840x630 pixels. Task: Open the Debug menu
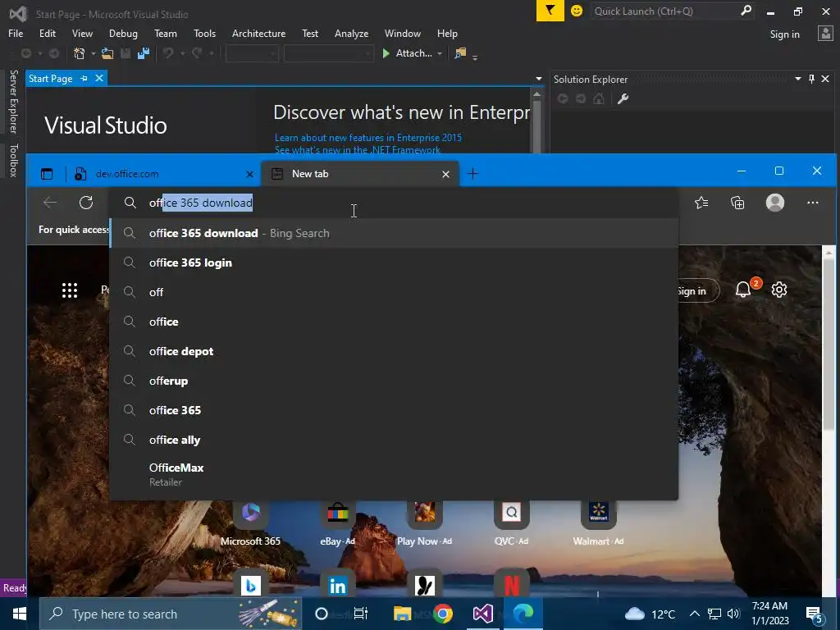(x=123, y=33)
